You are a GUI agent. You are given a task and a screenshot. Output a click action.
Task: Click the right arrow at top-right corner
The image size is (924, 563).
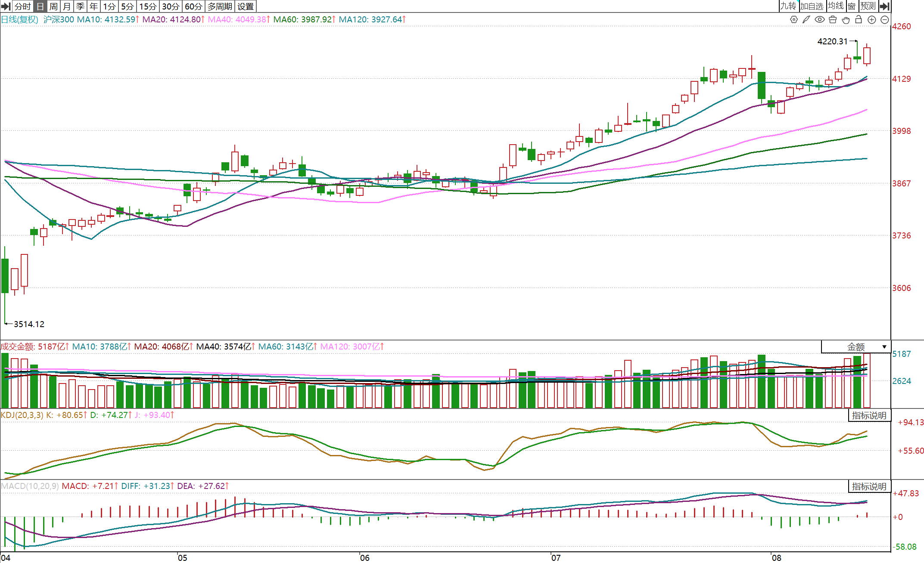point(884,6)
